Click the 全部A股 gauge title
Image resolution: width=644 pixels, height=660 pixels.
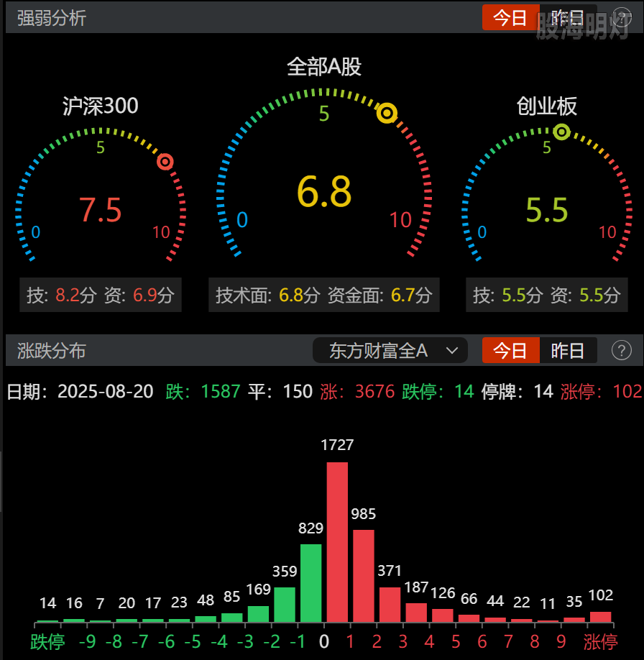tap(324, 67)
